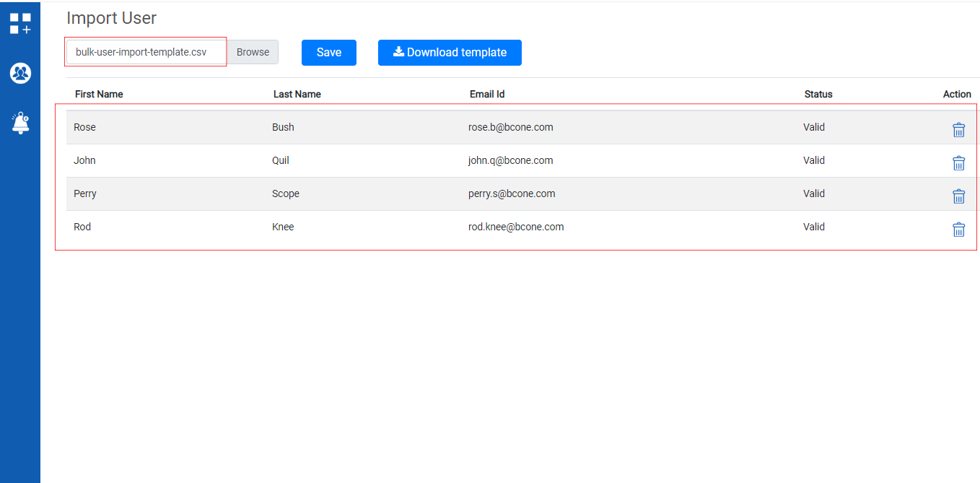
Task: Click the Action column header
Action: [957, 95]
